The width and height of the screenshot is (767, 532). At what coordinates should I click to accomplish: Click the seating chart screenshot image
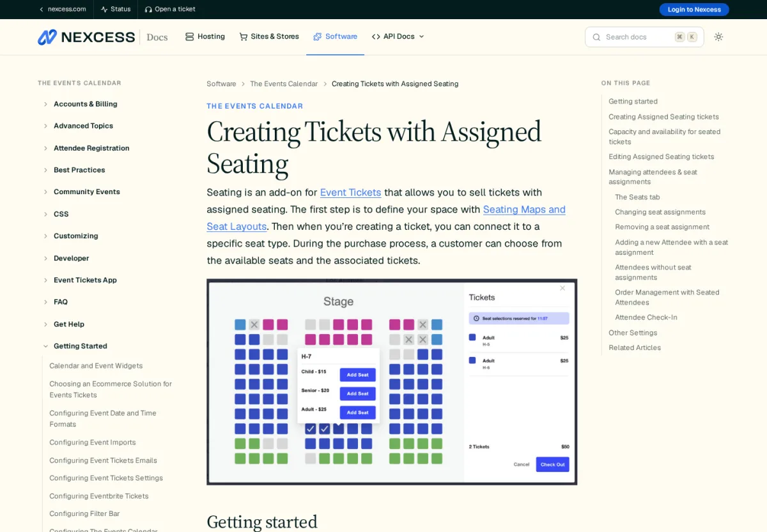[x=392, y=382]
